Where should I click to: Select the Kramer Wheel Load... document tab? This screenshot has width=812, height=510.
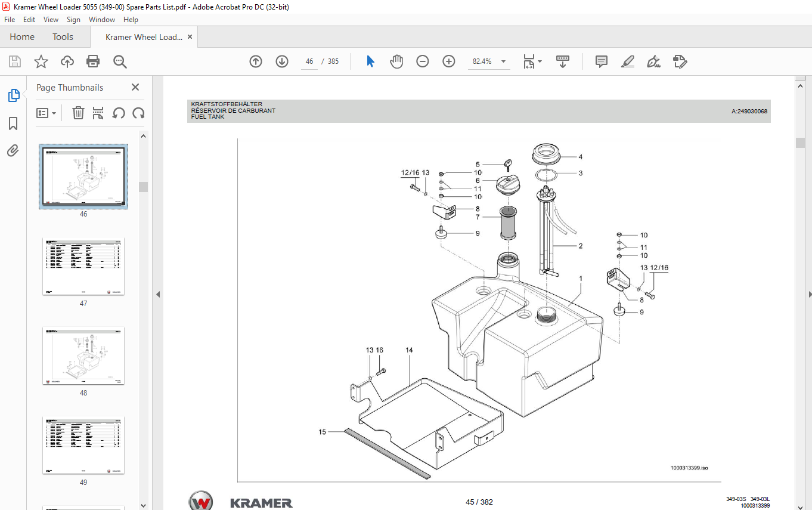(x=144, y=37)
